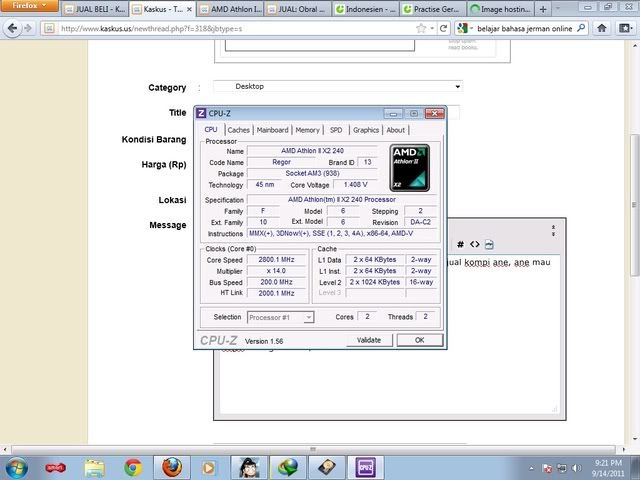Click the editor resize arrows icon

pos(553,230)
